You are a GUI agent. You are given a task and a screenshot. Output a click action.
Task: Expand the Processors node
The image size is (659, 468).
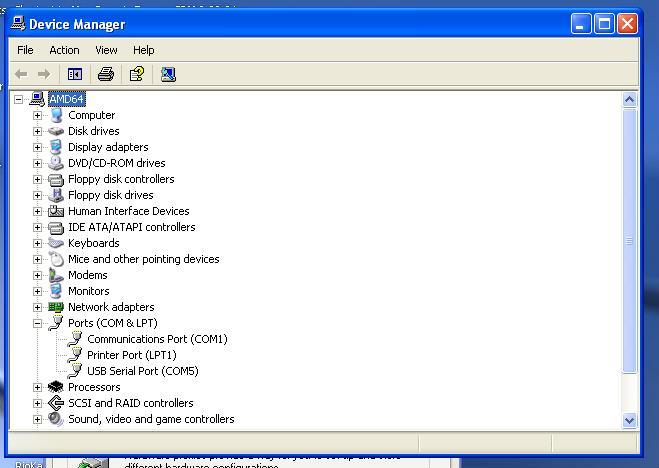(37, 387)
